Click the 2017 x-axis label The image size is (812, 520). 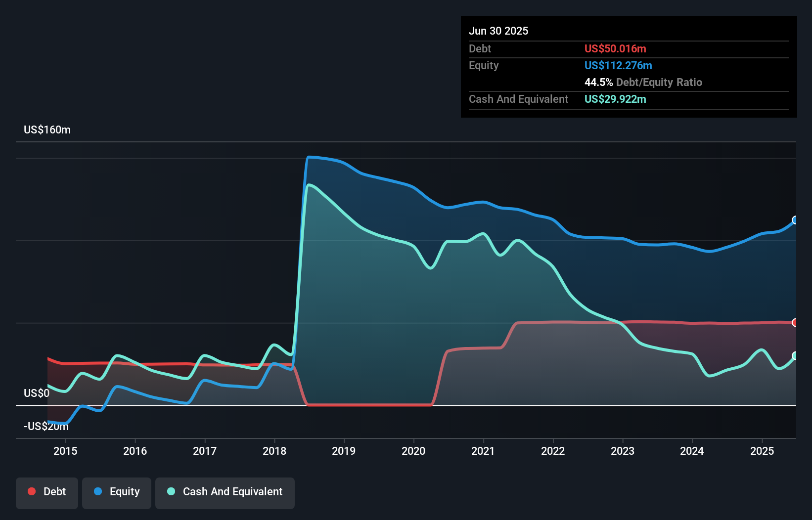(x=205, y=451)
